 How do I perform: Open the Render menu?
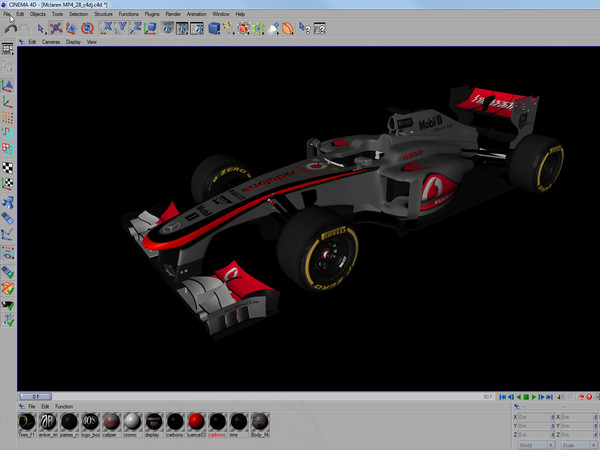click(x=173, y=14)
